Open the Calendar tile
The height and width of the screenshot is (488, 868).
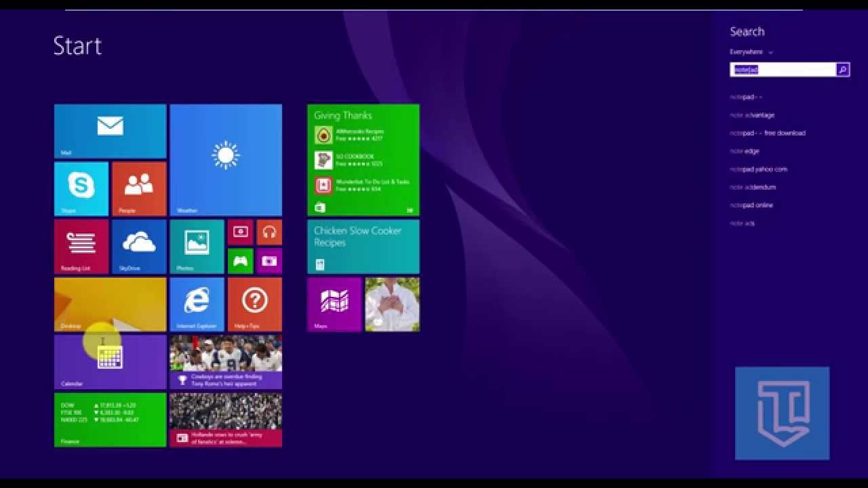(110, 362)
